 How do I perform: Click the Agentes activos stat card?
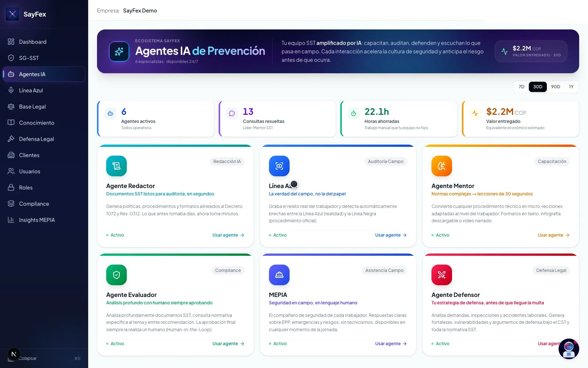pos(156,119)
